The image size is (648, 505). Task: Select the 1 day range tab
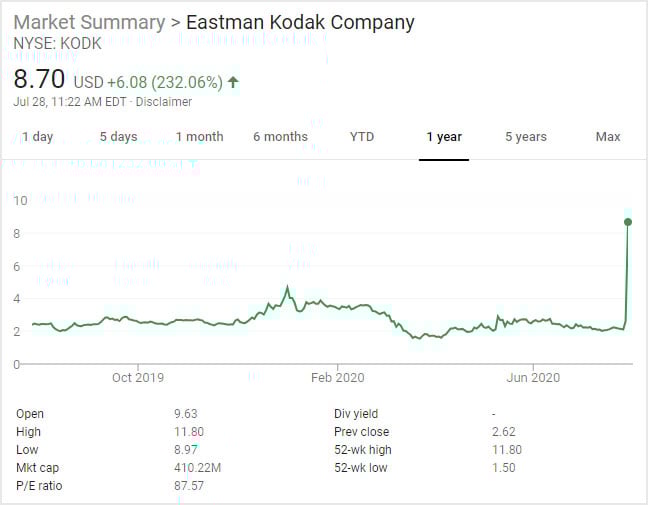tap(37, 137)
